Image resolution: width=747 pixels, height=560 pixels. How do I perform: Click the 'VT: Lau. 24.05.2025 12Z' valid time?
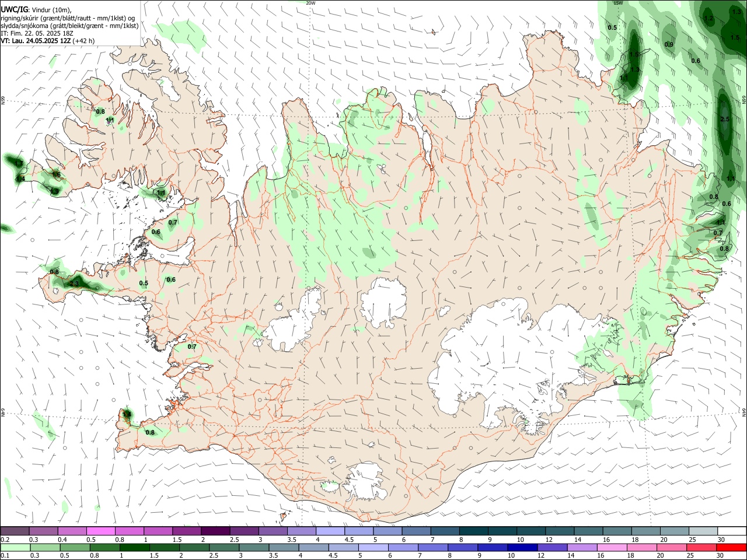click(36, 41)
